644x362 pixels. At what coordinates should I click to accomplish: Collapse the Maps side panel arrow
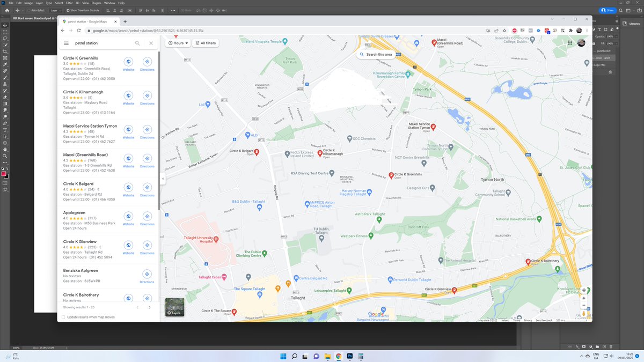point(163,179)
